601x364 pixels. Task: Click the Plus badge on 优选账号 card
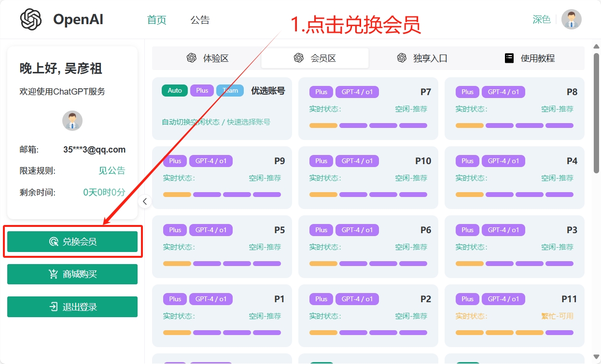(x=202, y=90)
